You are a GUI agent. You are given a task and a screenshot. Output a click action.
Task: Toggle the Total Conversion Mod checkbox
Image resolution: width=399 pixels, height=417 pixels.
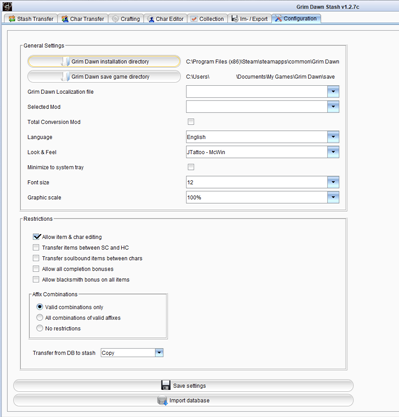point(191,122)
